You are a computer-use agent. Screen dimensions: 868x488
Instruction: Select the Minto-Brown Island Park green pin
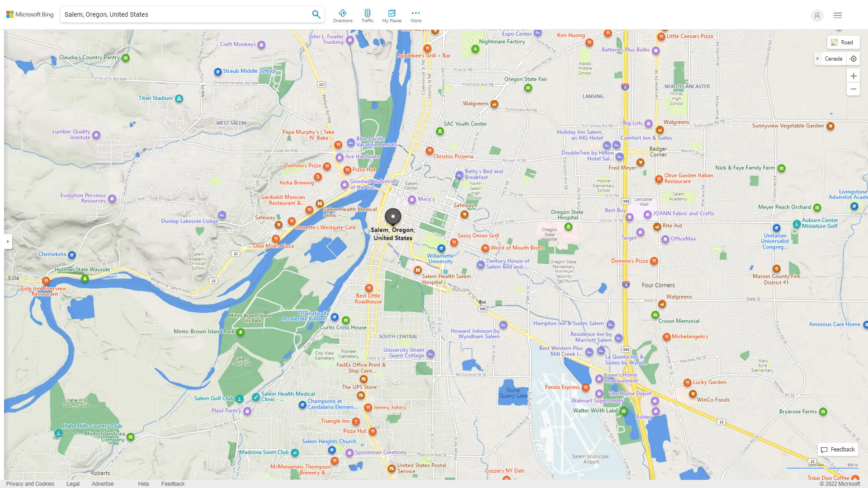[240, 332]
